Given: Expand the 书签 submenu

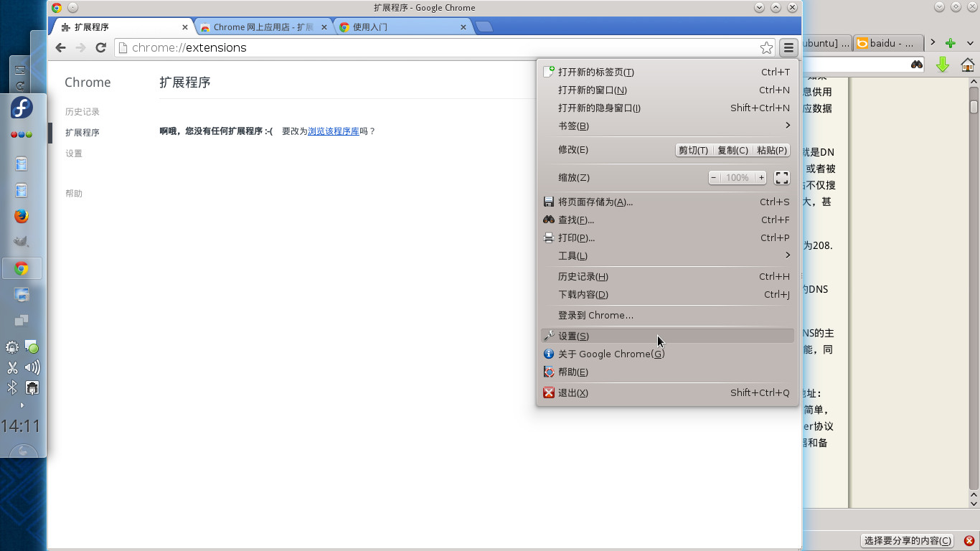Looking at the screenshot, I should click(667, 126).
